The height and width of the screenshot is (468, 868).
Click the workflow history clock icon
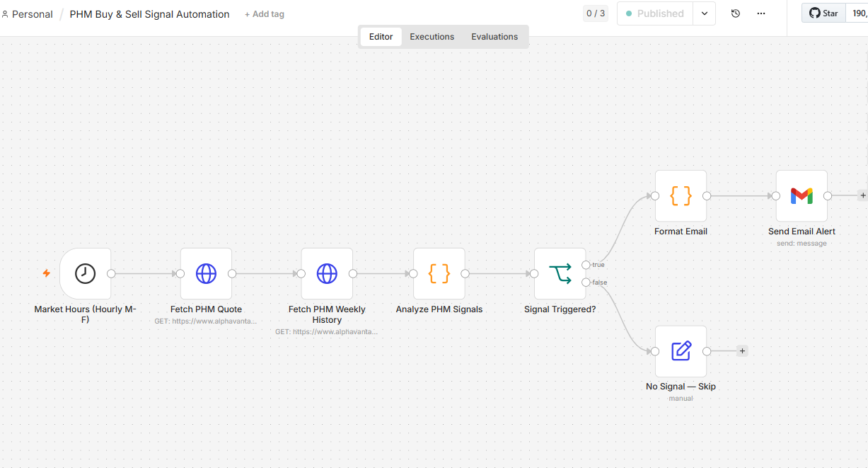[x=736, y=13]
